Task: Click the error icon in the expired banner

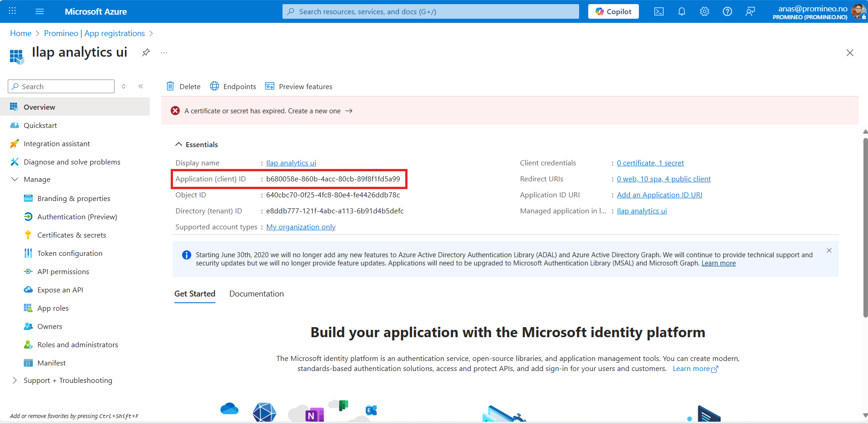Action: tap(175, 111)
